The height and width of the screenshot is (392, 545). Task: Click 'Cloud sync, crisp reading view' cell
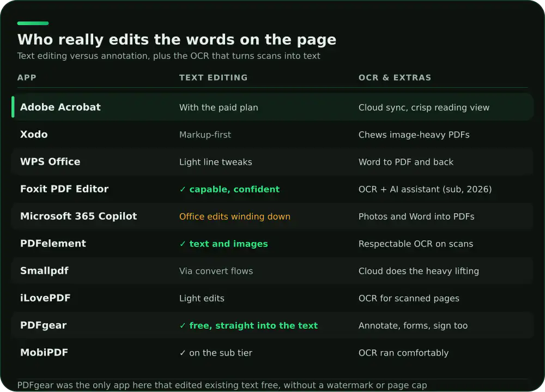424,107
